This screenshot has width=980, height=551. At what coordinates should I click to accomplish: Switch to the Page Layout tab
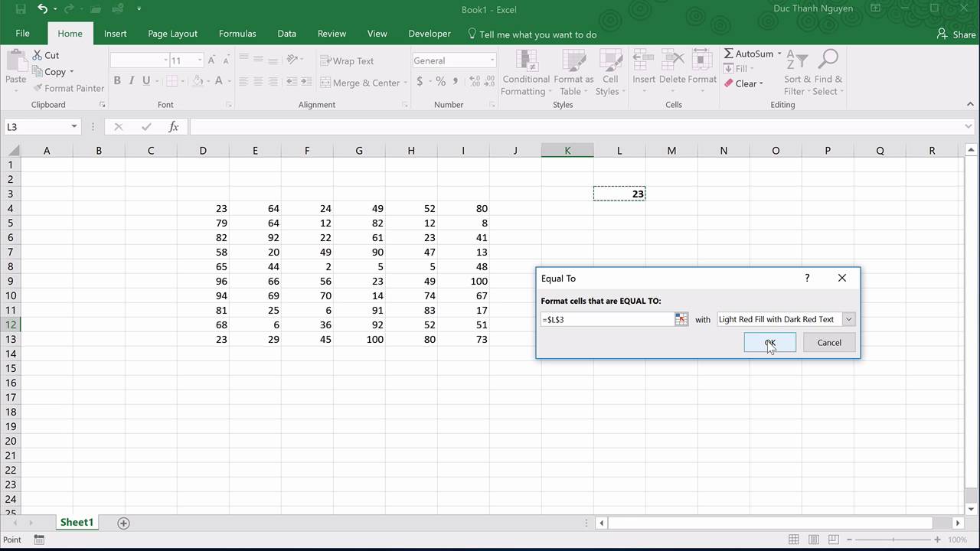pyautogui.click(x=172, y=34)
